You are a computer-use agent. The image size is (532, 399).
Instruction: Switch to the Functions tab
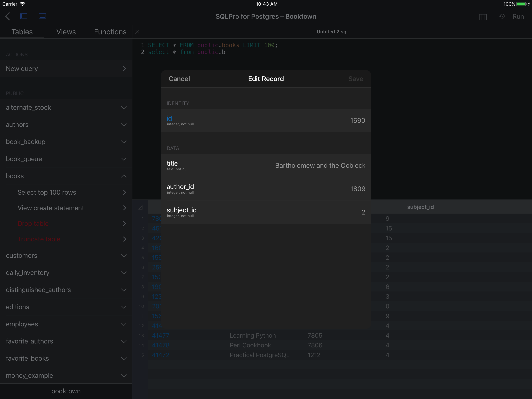pos(110,32)
